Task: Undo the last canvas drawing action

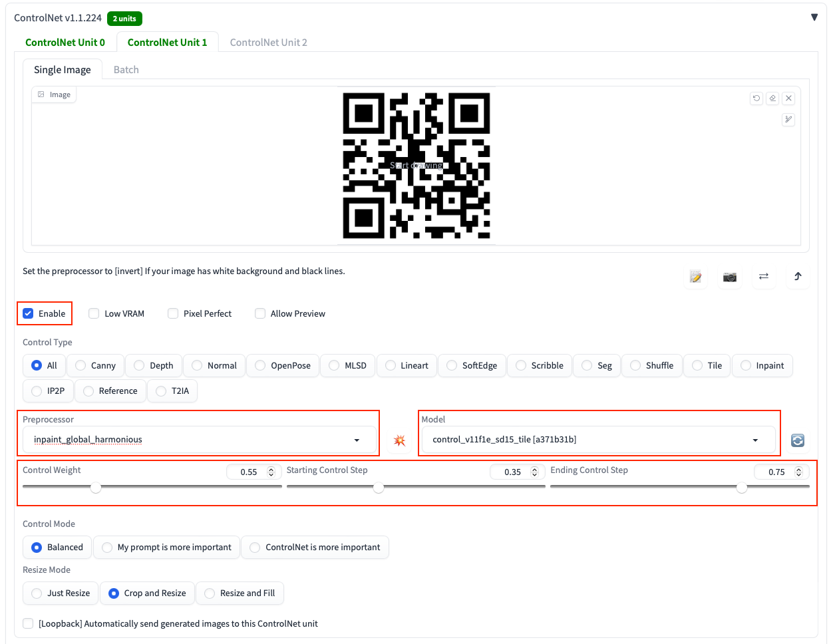Action: [x=756, y=98]
